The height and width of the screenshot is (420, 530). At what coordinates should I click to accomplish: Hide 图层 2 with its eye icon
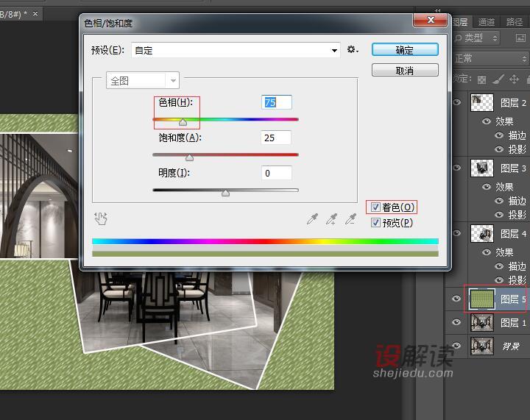tap(456, 102)
